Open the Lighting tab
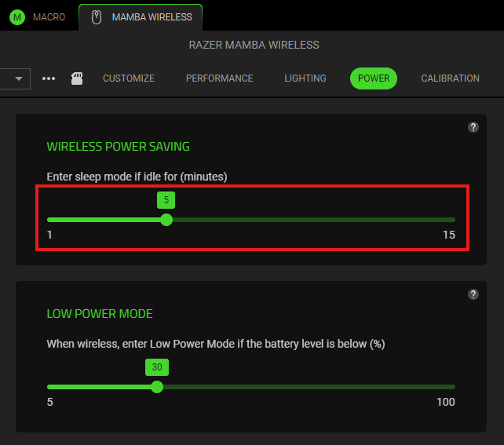504x445 pixels. point(305,78)
